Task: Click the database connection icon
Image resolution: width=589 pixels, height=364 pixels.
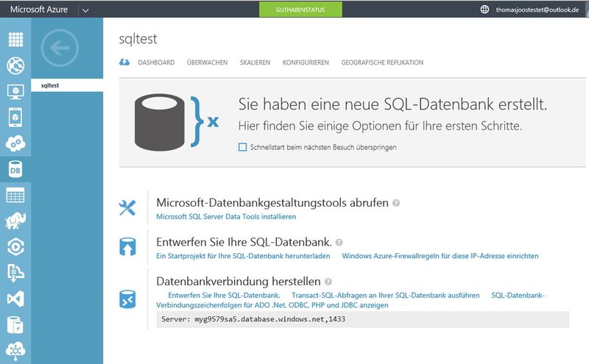Action: click(x=127, y=299)
